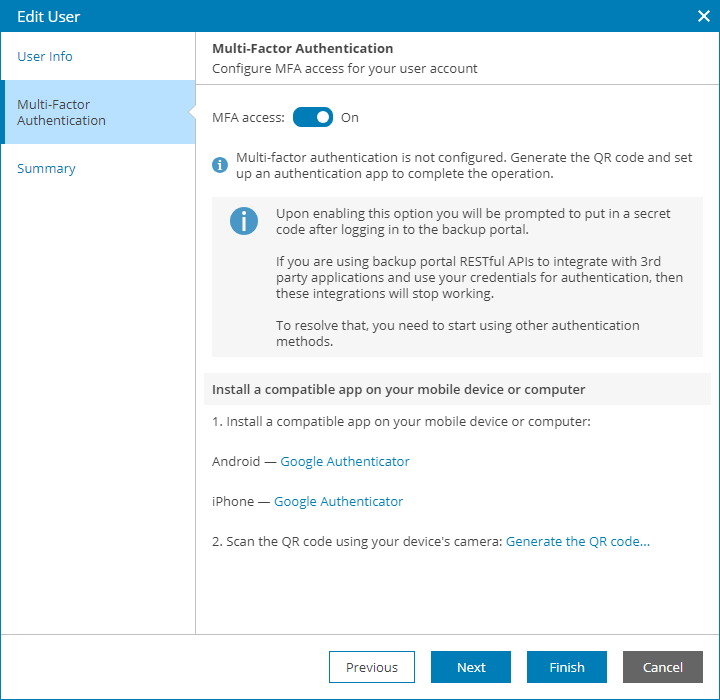This screenshot has width=720, height=700.
Task: Open iPhone Google Authenticator link
Action: 338,501
